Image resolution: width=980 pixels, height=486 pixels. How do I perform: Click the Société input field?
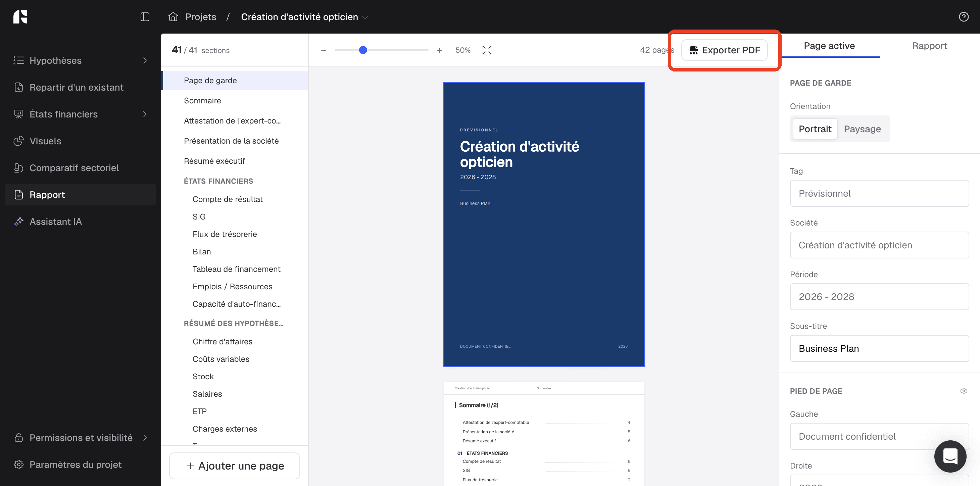[x=879, y=245]
